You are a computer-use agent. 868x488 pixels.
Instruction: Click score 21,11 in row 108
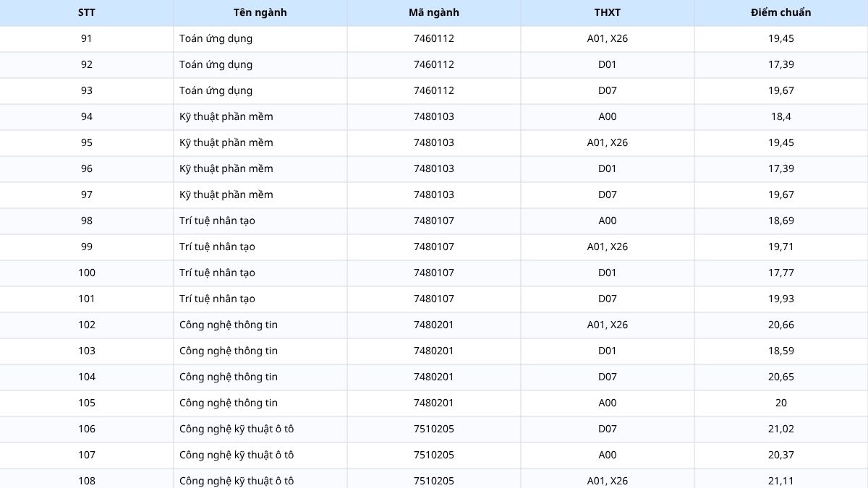coord(781,481)
